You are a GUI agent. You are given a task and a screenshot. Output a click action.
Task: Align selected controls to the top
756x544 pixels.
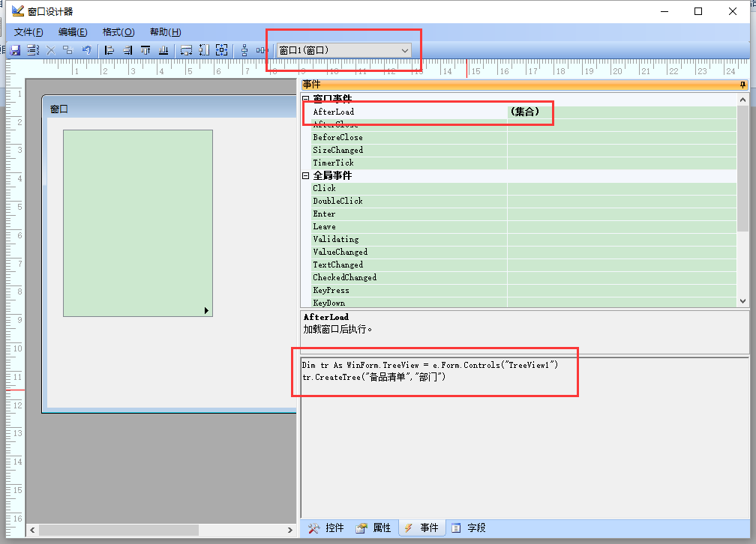[145, 50]
